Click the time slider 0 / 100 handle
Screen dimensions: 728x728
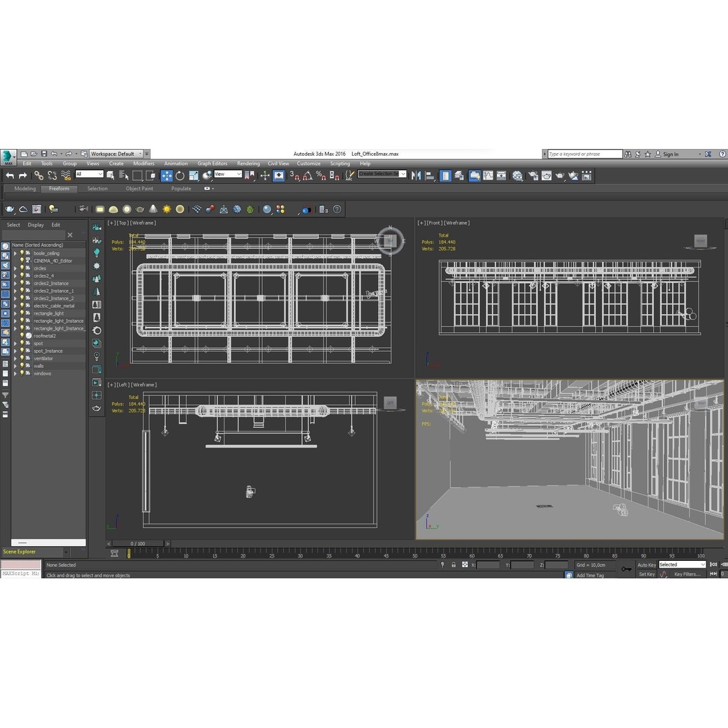coord(138,544)
